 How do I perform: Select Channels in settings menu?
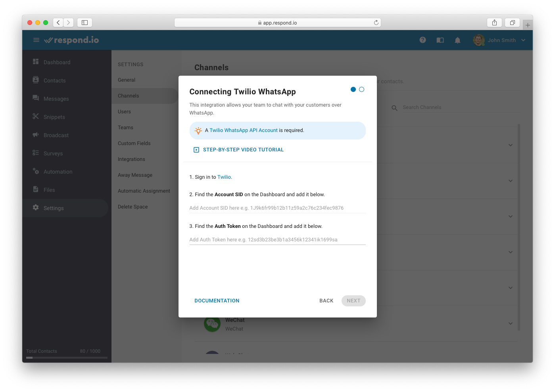(x=145, y=96)
